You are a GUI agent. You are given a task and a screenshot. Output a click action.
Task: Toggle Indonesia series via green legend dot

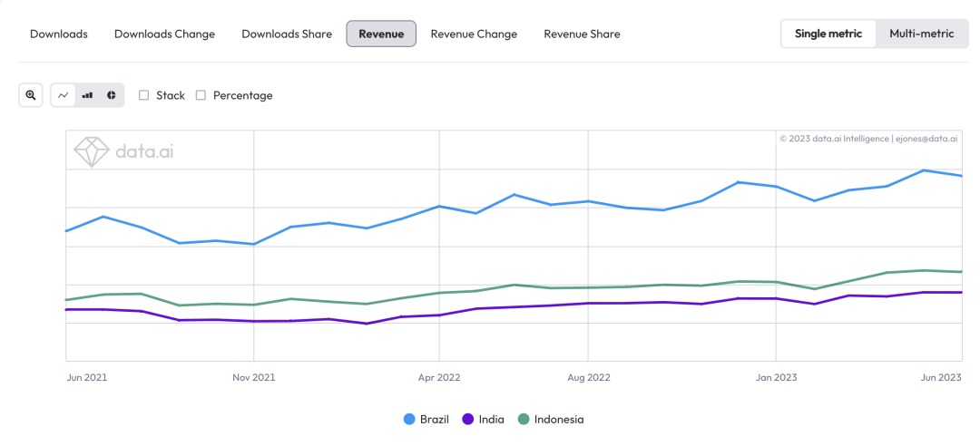[524, 419]
